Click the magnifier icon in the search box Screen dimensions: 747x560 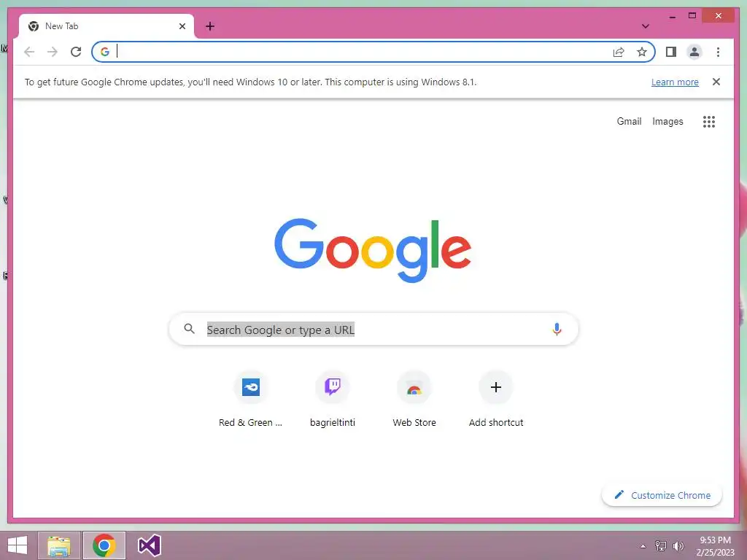point(189,329)
